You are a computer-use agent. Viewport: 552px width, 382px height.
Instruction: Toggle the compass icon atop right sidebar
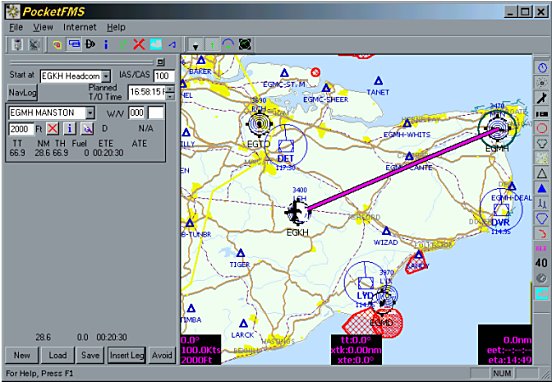click(542, 68)
